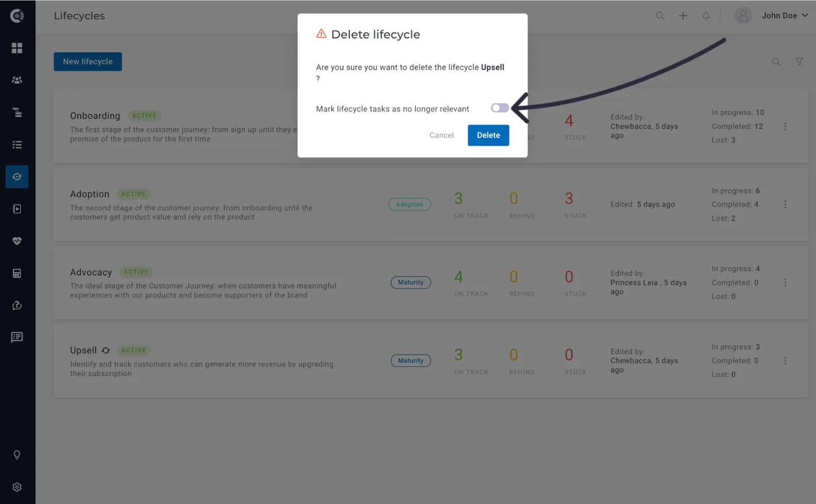Image resolution: width=816 pixels, height=504 pixels.
Task: Open the Adoption lifecycle title
Action: [x=90, y=194]
